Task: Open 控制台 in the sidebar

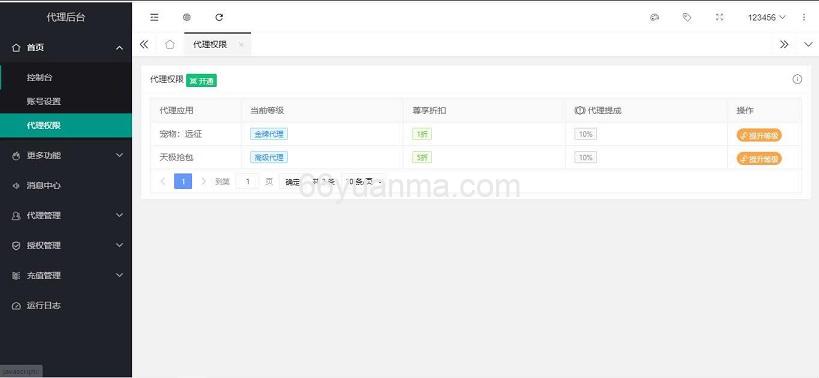Action: point(66,77)
